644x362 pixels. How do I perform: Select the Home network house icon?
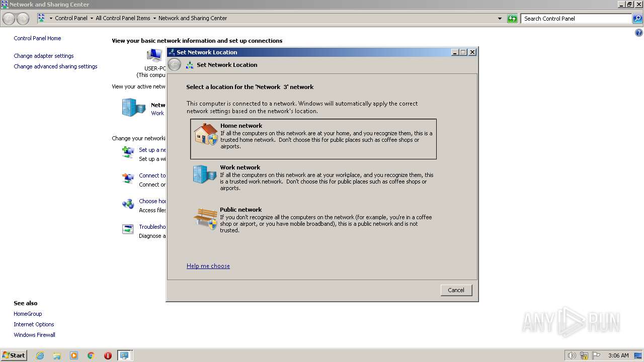pos(206,134)
